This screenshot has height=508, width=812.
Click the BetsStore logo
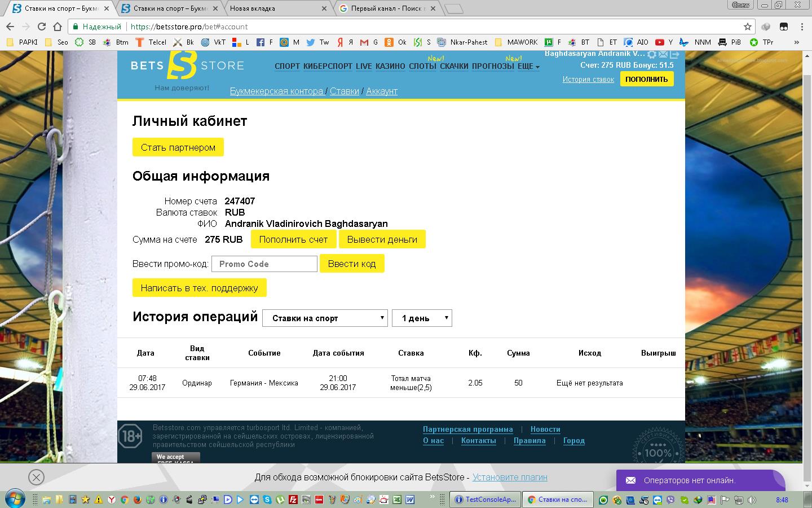click(187, 66)
